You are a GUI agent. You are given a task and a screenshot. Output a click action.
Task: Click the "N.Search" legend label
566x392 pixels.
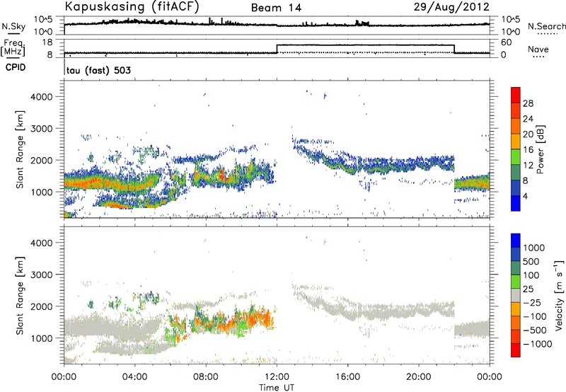(x=547, y=26)
